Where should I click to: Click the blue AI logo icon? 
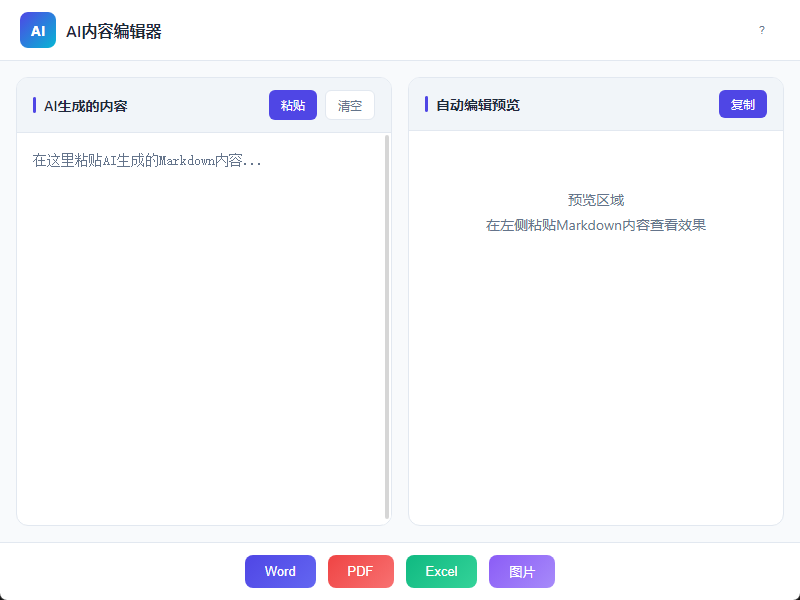coord(38,30)
